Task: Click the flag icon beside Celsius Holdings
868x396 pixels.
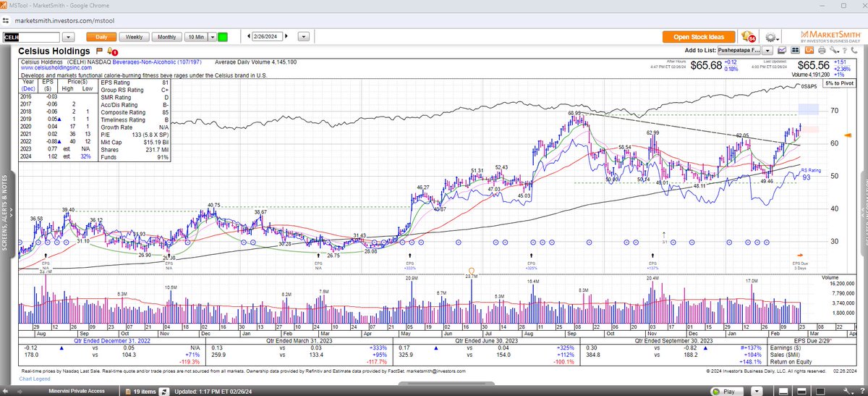Action: click(x=99, y=51)
